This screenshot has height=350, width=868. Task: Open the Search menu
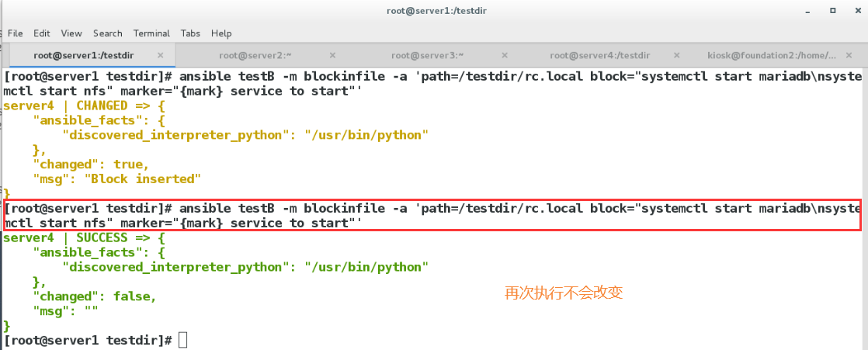click(107, 33)
